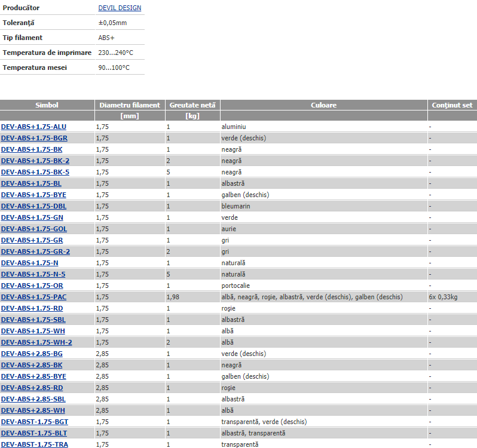This screenshot has width=477, height=448.
Task: Click the DEV-ABS+1.75-N-5 natural filament link
Action: pyautogui.click(x=33, y=274)
